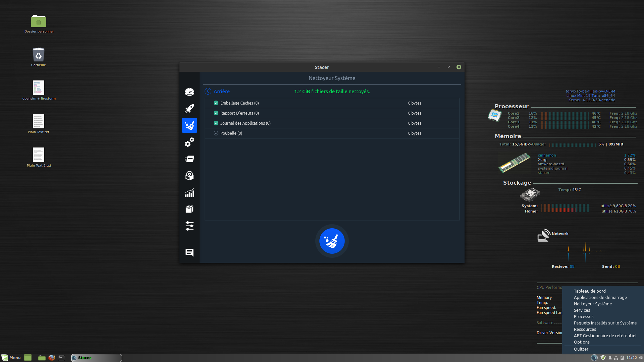
Task: Open the Linux Mint Menu button
Action: 11,358
